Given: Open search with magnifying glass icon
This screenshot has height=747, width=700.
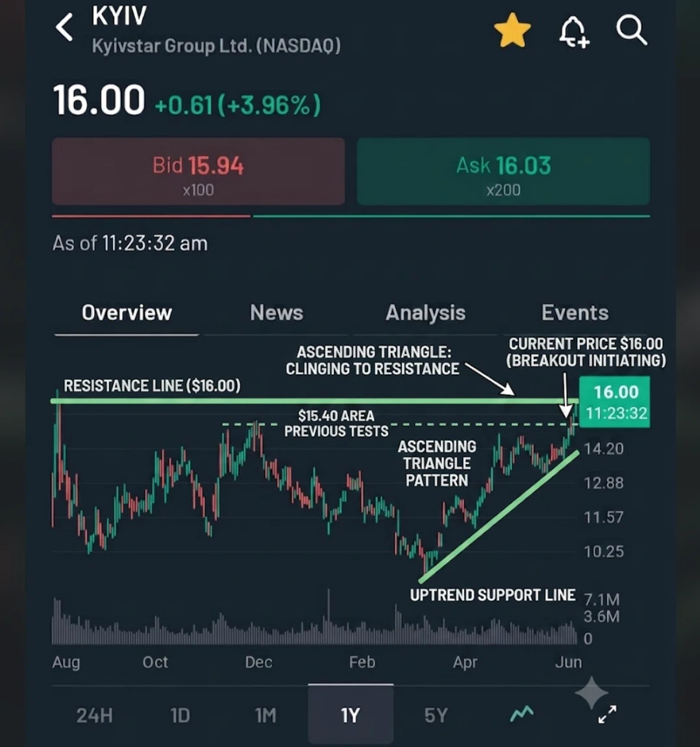Looking at the screenshot, I should pos(631,30).
